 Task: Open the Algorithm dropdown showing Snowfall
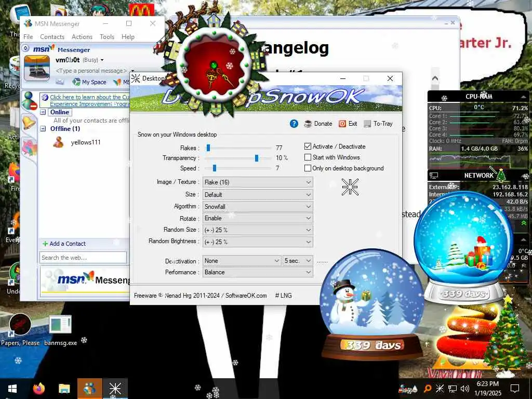tap(258, 207)
